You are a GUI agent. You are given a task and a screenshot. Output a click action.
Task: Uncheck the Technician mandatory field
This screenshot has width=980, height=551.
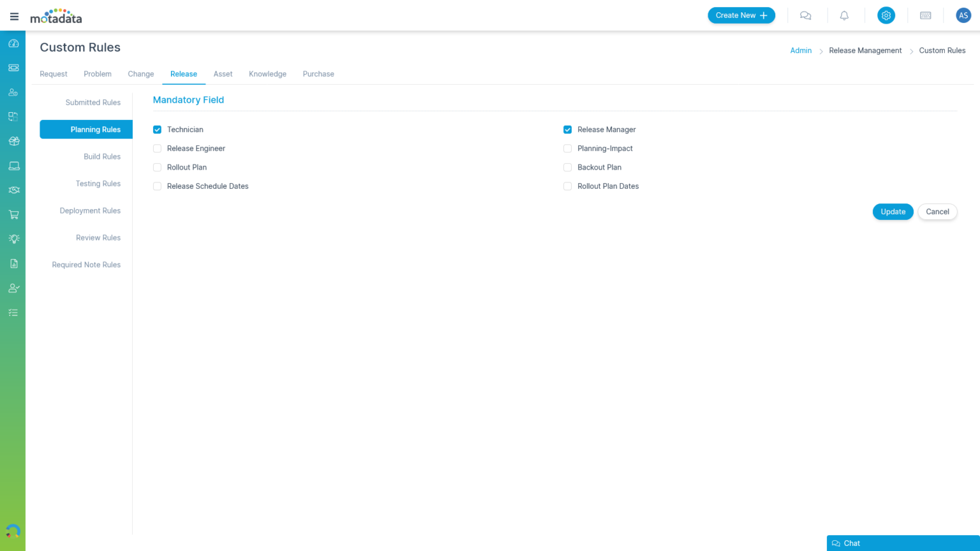(x=157, y=129)
